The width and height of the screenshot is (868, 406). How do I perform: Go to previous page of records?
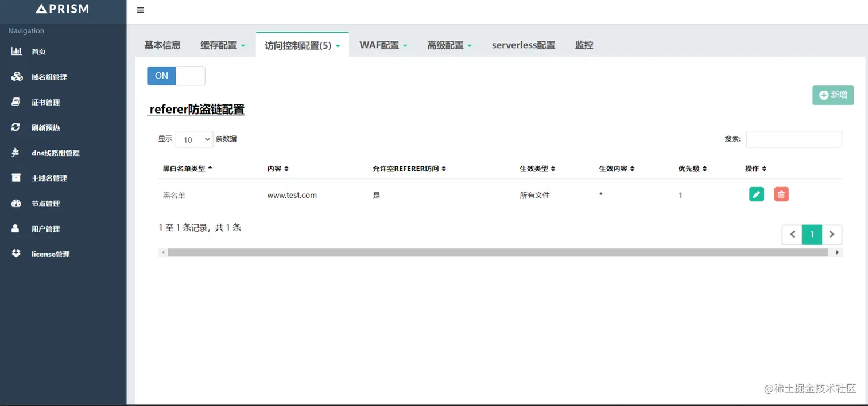coord(792,235)
